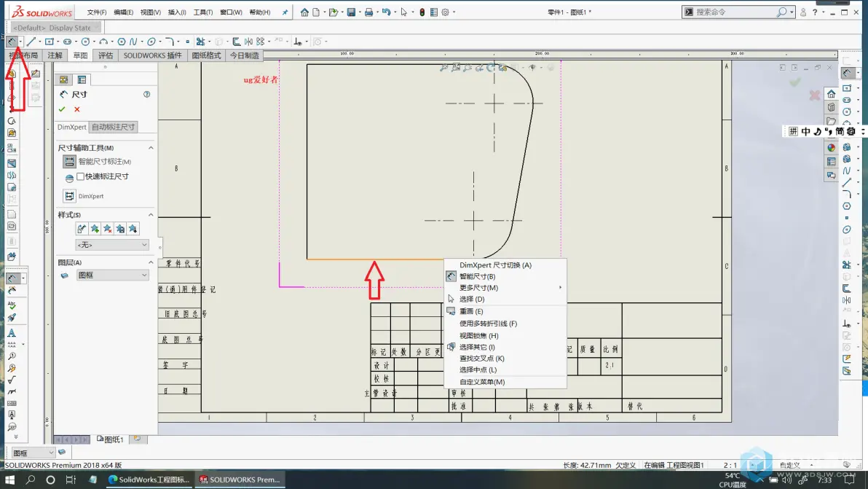Switch to the 今日制造 tab
This screenshot has height=489, width=868.
coord(244,55)
